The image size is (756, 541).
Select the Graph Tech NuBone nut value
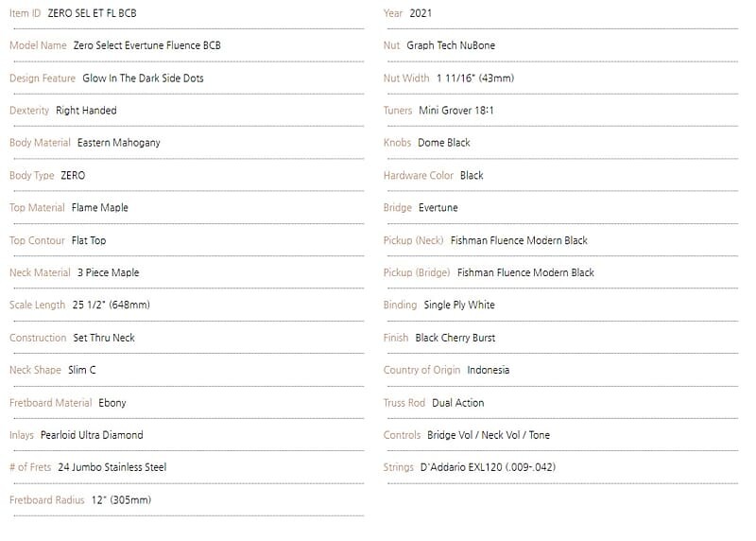tap(451, 45)
